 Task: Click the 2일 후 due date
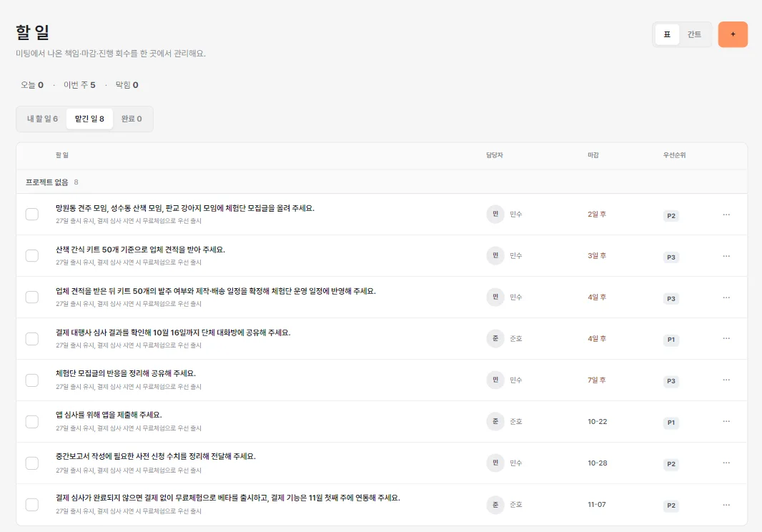coord(596,215)
